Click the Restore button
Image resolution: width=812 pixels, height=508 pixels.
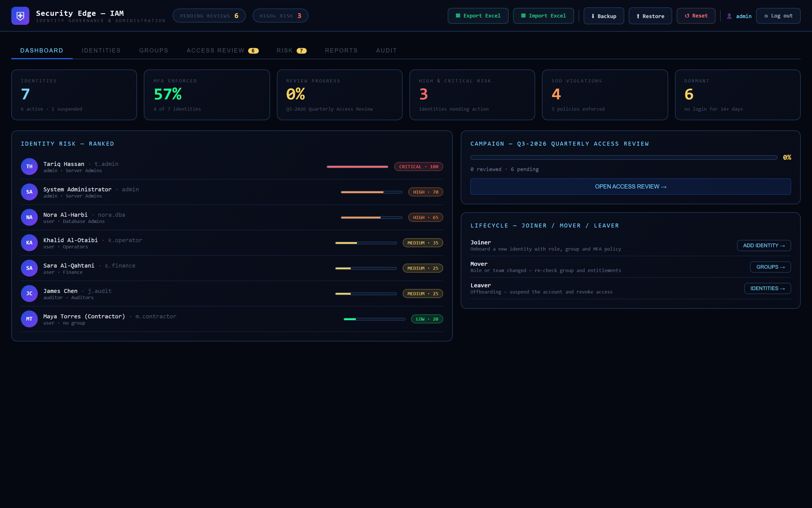pyautogui.click(x=650, y=16)
